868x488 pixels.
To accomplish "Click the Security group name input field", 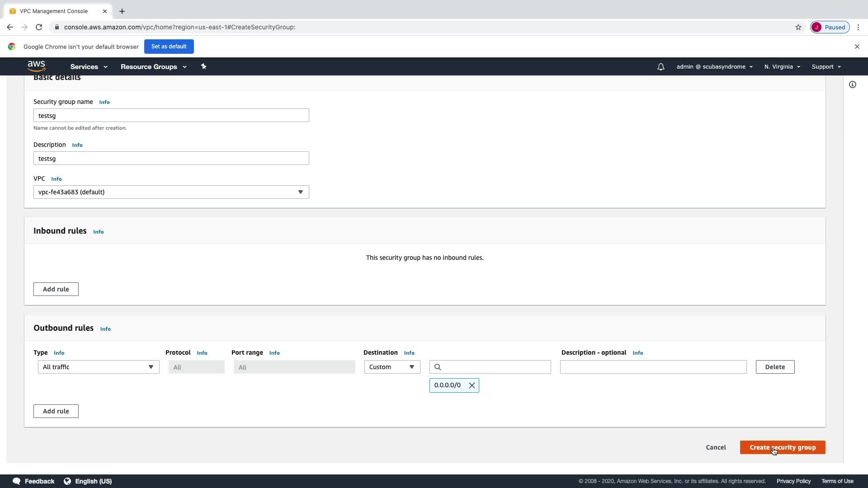I will [x=171, y=116].
